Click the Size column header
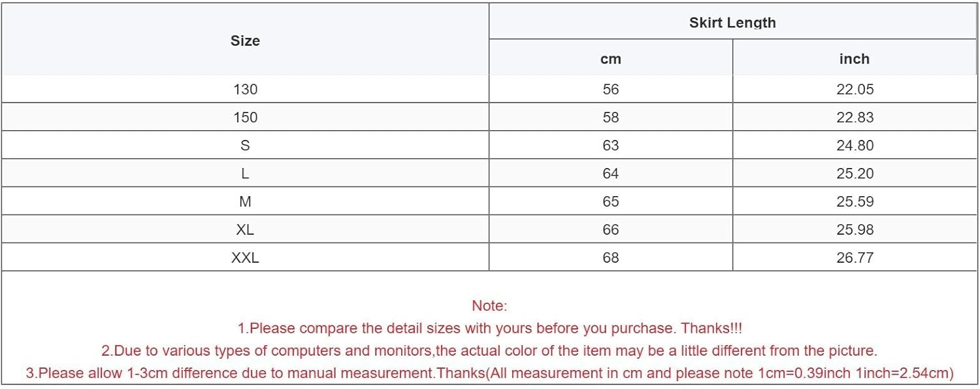Screen dimensions: 980x389 pyautogui.click(x=245, y=41)
